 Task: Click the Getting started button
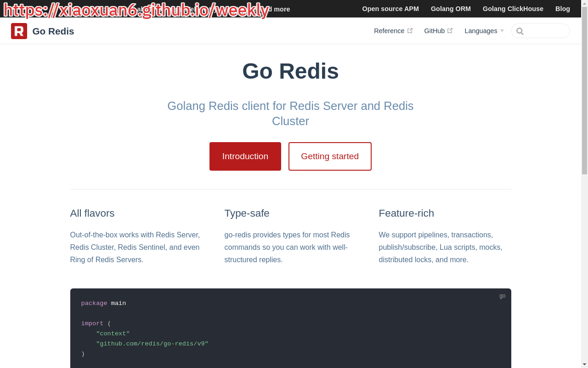pos(330,156)
